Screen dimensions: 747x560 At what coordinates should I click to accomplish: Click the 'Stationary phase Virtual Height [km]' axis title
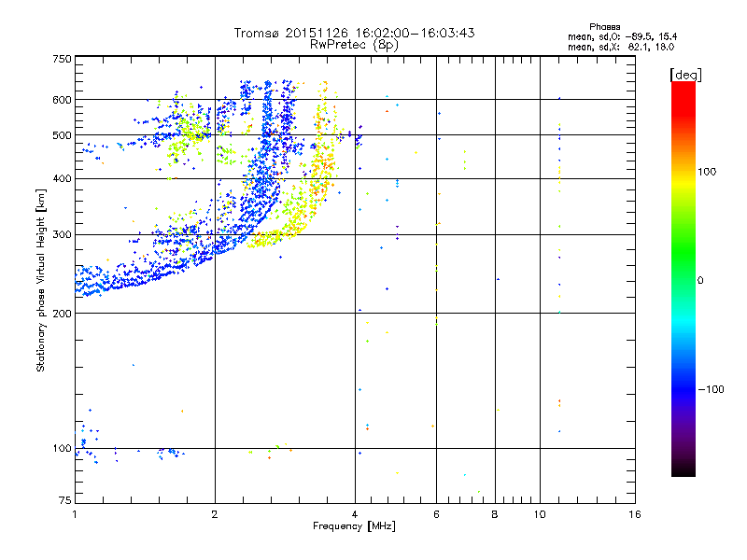click(x=41, y=280)
